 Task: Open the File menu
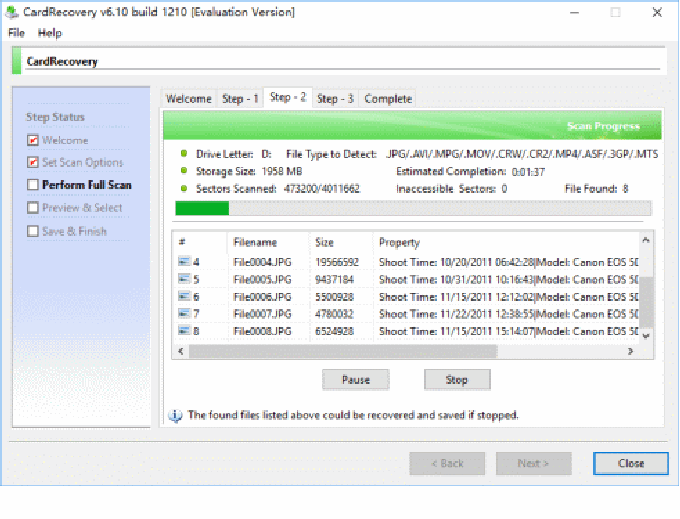[16, 33]
